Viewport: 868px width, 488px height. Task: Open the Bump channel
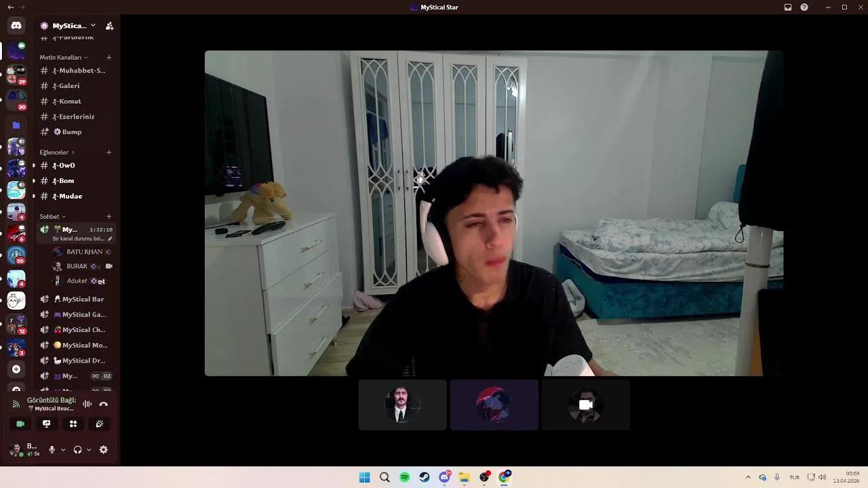(76, 132)
